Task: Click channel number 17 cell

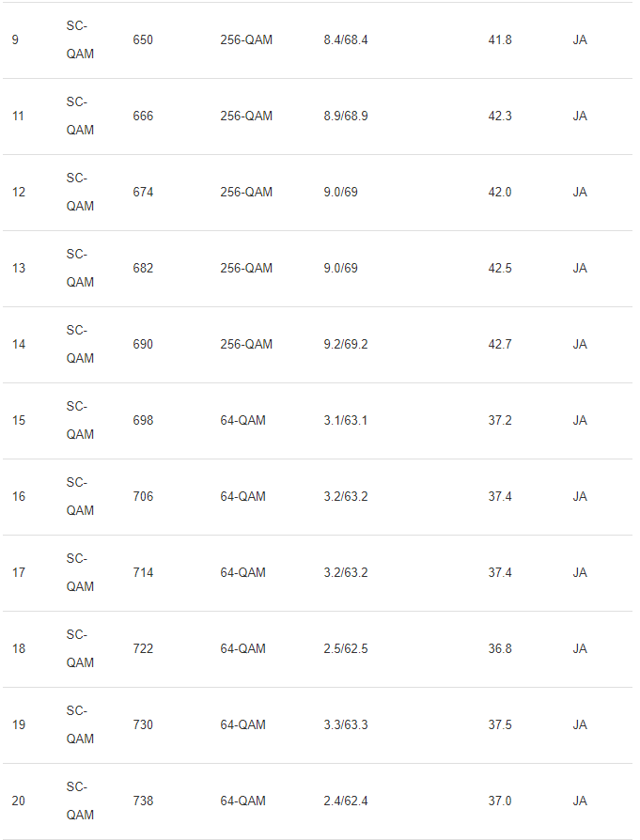Action: coord(19,573)
